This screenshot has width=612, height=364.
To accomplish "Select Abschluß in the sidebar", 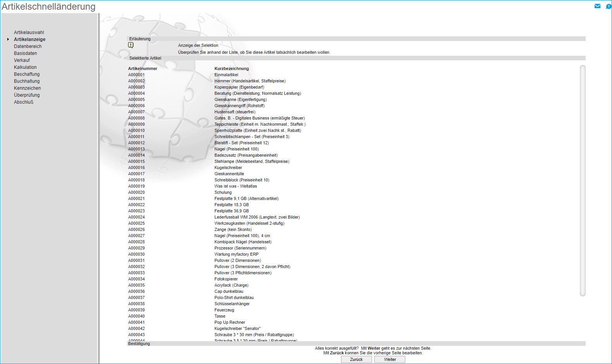I will point(24,102).
